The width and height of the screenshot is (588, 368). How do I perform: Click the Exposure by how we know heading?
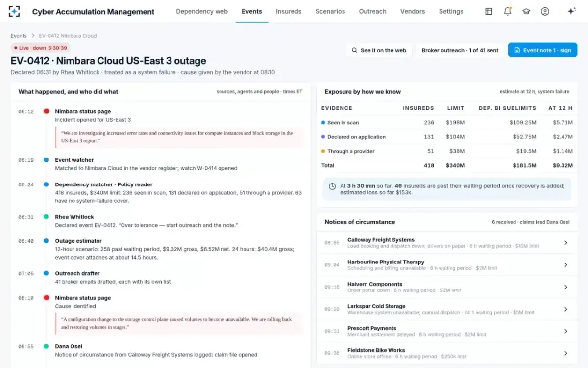click(x=363, y=92)
